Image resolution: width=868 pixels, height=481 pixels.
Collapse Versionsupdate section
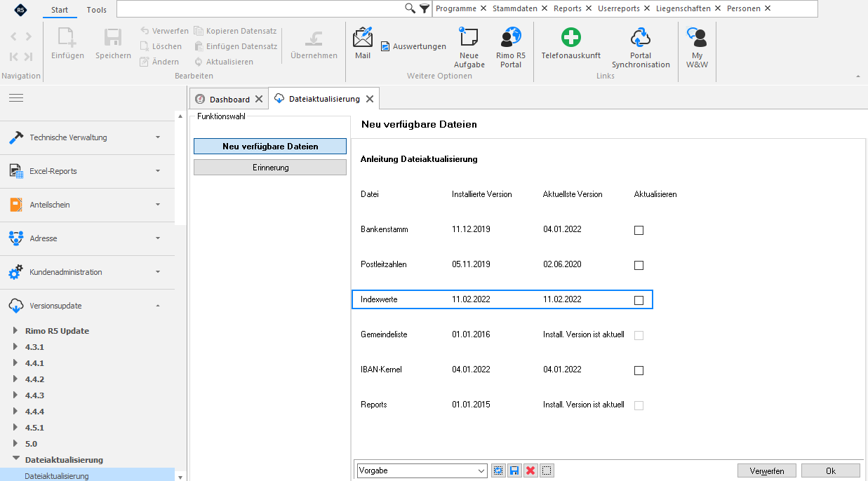point(87,306)
